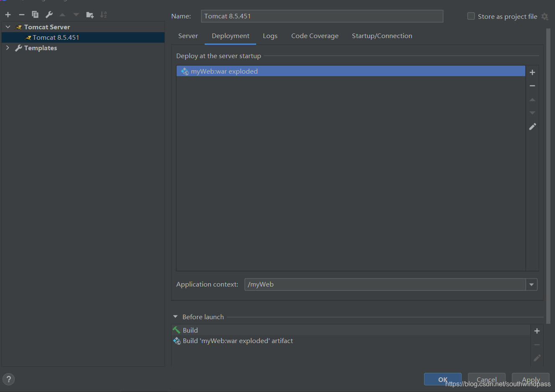Switch to the Server tab
The width and height of the screenshot is (555, 392).
[188, 36]
